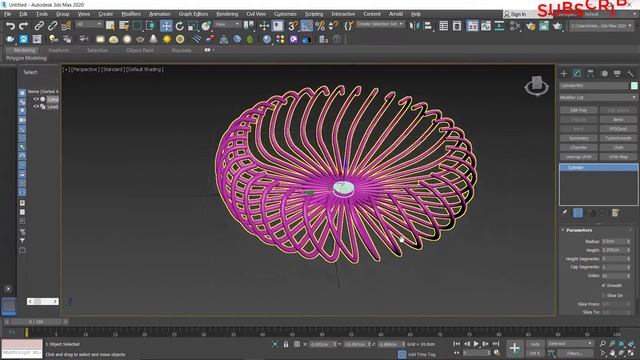The height and width of the screenshot is (360, 640).
Task: Click the object color swatch beside name
Action: click(x=634, y=86)
